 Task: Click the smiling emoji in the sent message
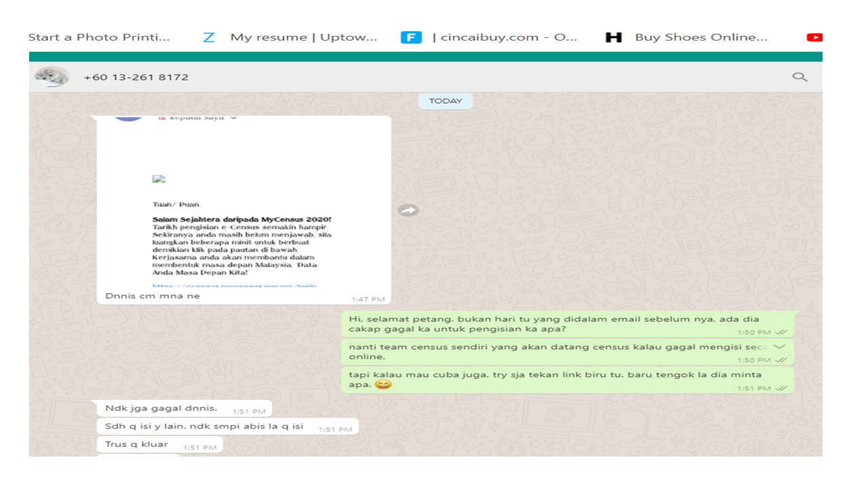pyautogui.click(x=383, y=384)
